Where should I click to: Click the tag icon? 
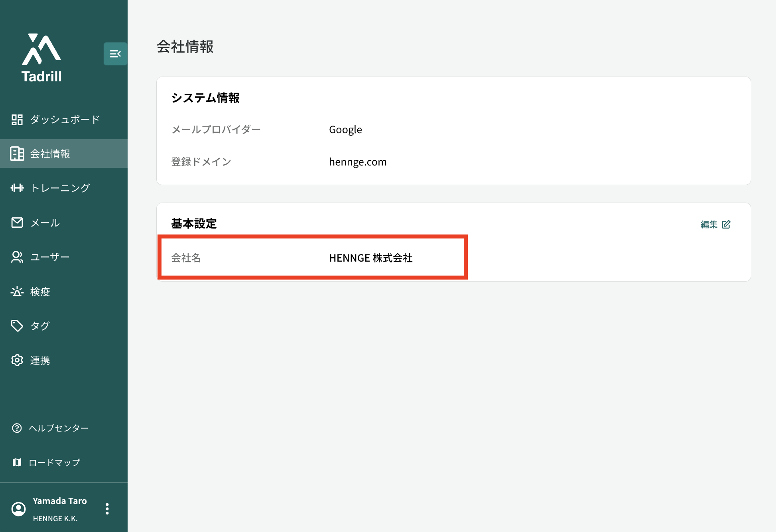(17, 326)
